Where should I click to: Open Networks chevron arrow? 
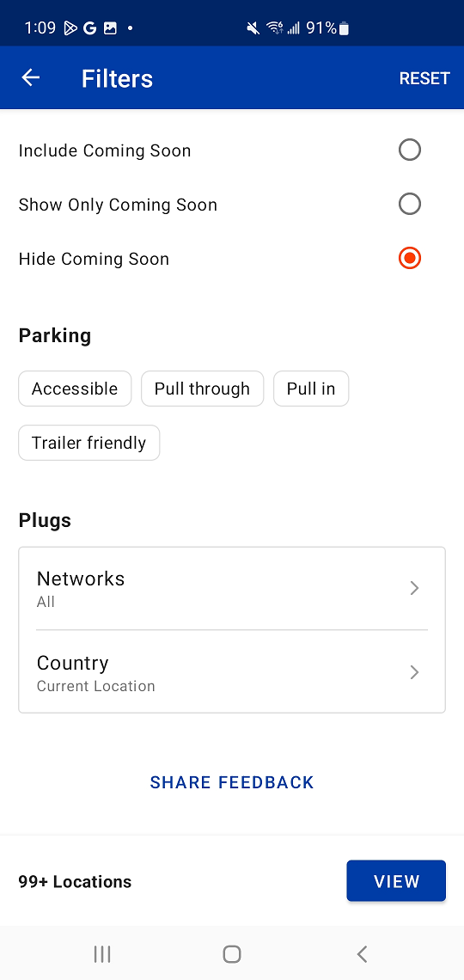point(414,588)
